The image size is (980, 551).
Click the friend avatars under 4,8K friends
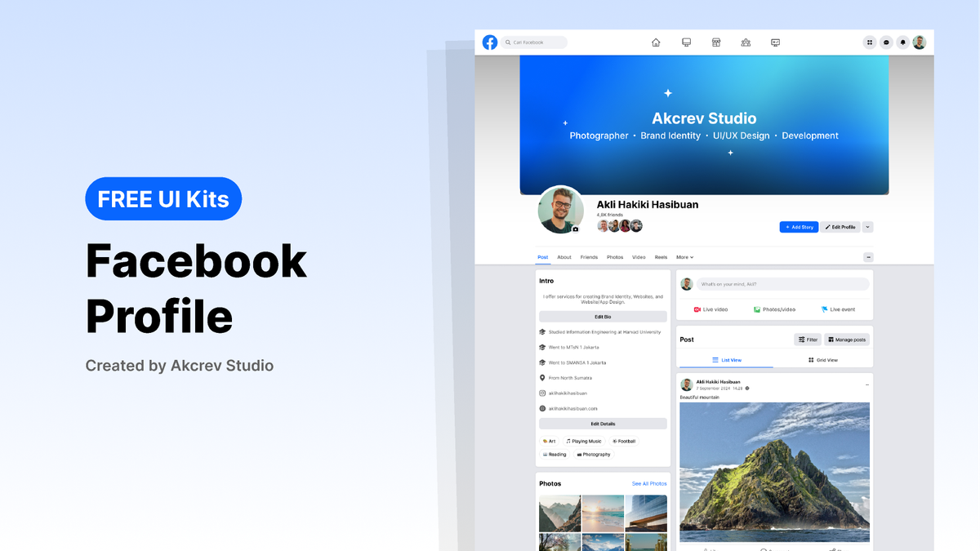point(620,226)
